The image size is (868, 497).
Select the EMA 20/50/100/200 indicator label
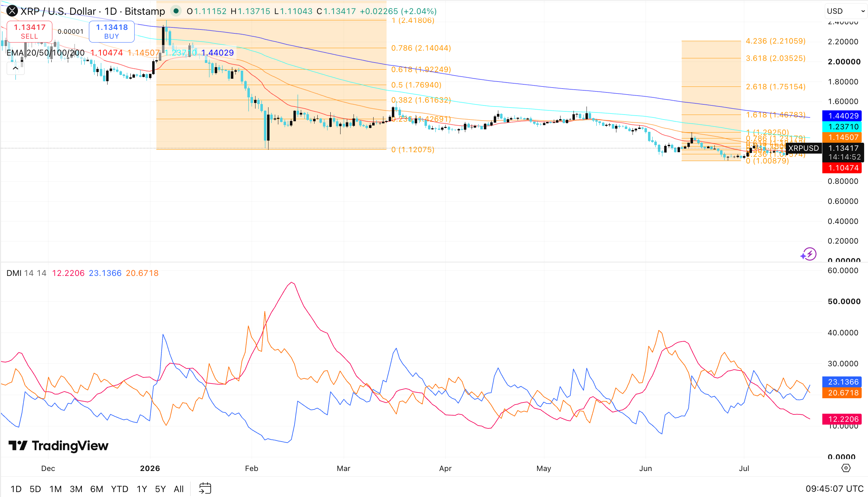tap(46, 53)
